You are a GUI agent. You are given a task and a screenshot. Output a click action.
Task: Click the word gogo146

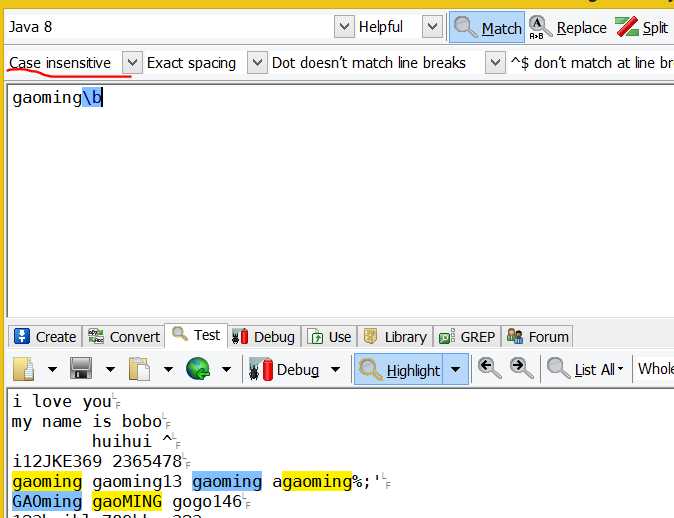(207, 501)
